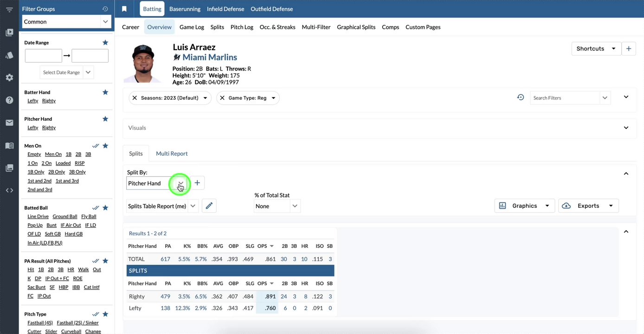Screen dimensions: 644x334
Task: Open the glossary book sidebar icon
Action: click(9, 146)
